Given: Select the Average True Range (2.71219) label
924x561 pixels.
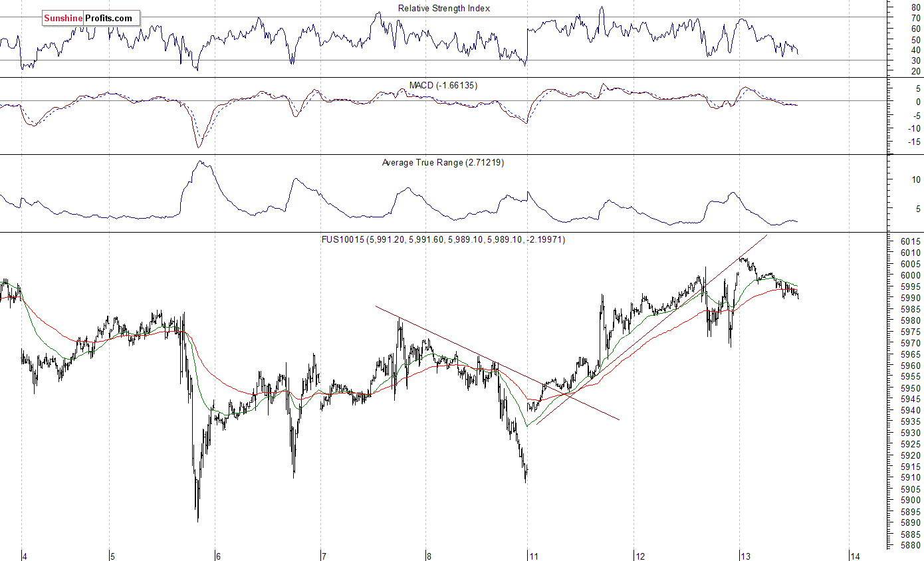Looking at the screenshot, I should (x=443, y=162).
